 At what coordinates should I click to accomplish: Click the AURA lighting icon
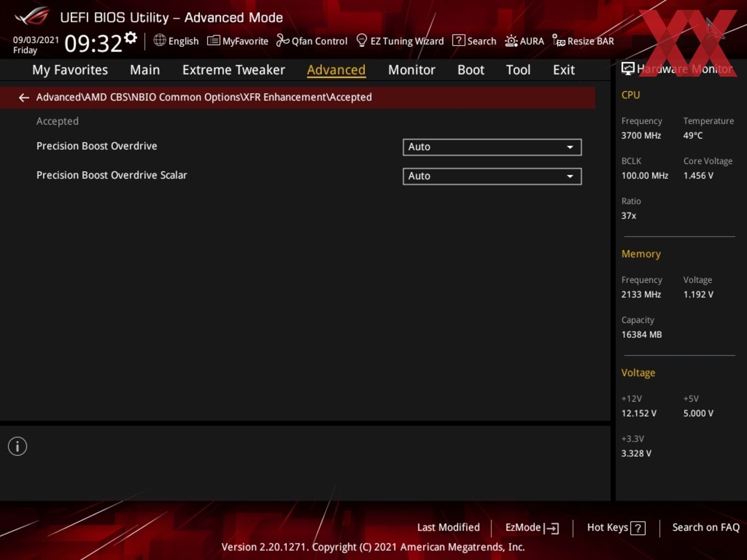coord(511,41)
